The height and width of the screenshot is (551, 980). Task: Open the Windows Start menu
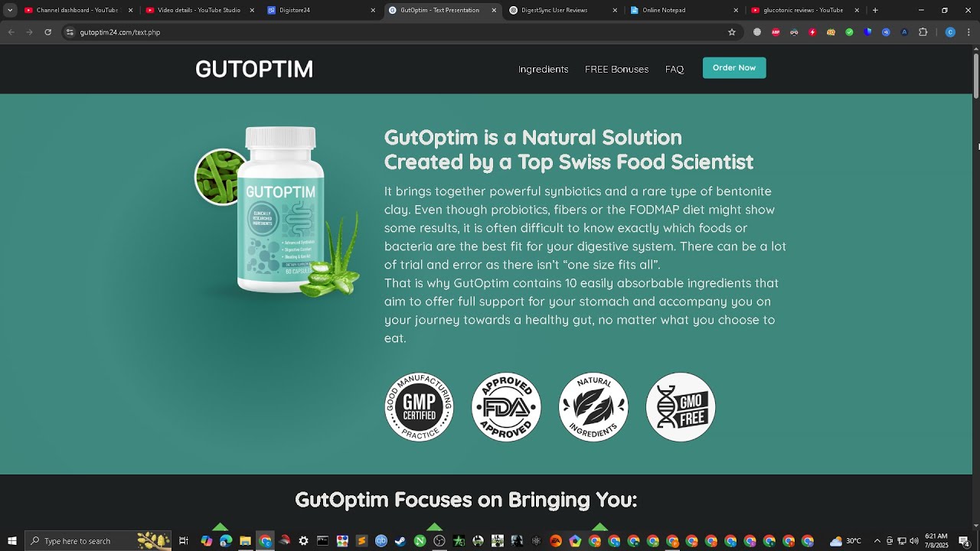click(x=11, y=541)
